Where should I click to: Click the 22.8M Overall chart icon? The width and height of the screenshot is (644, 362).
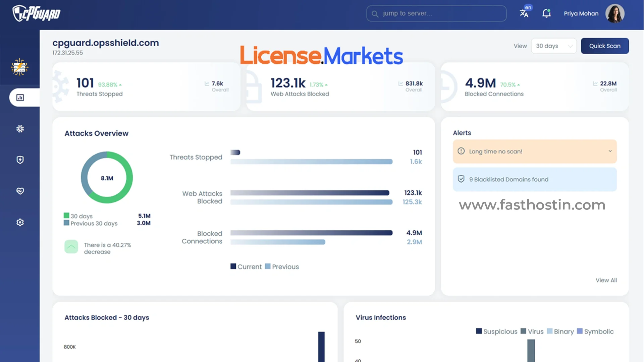click(595, 84)
